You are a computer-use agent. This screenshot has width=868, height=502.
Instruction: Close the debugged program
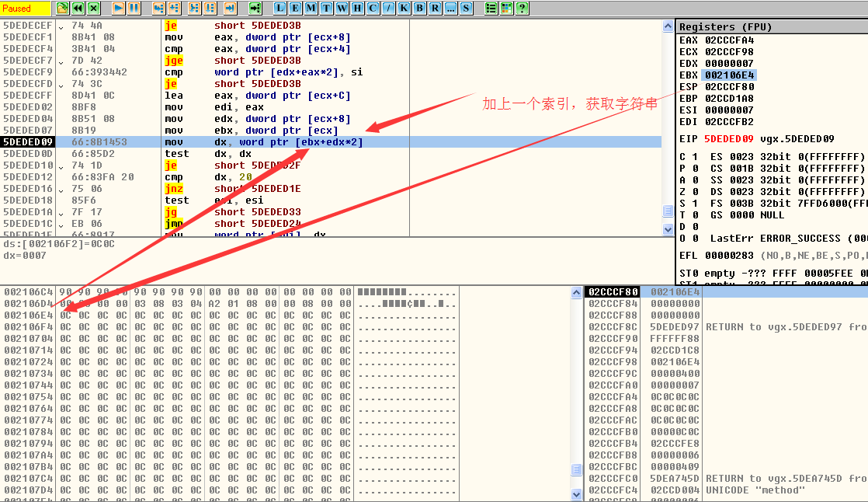click(x=93, y=8)
